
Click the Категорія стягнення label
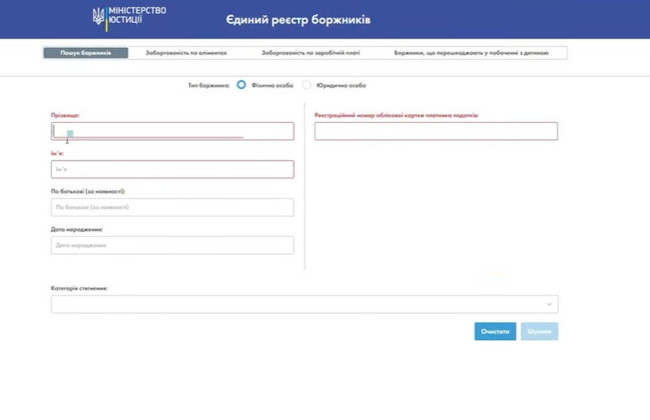pos(79,288)
